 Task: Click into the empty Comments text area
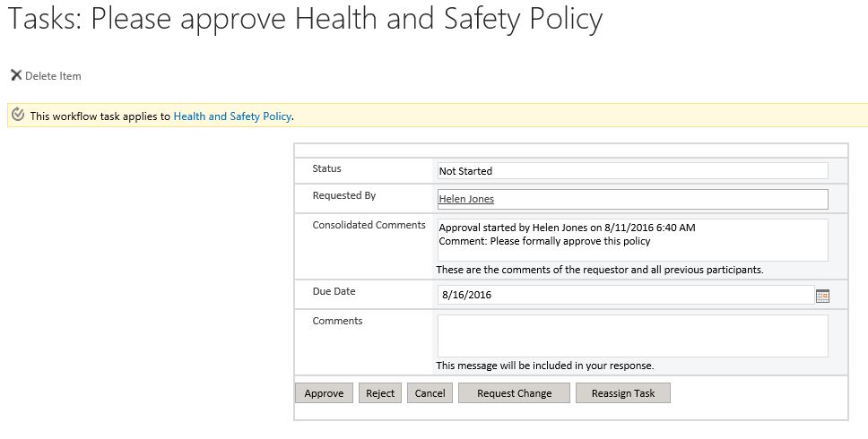631,336
